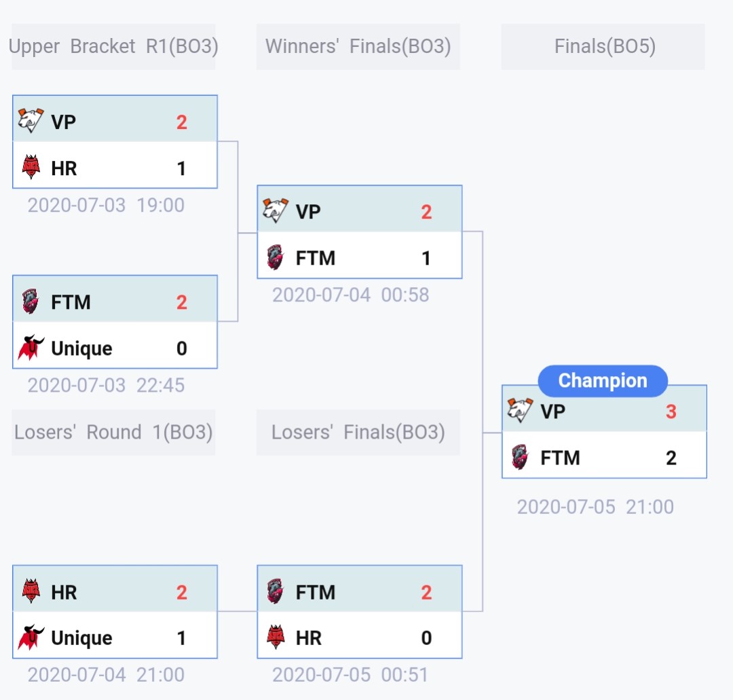Click HR logo in Upper Bracket R1 match
Image resolution: width=733 pixels, height=700 pixels.
pyautogui.click(x=31, y=167)
